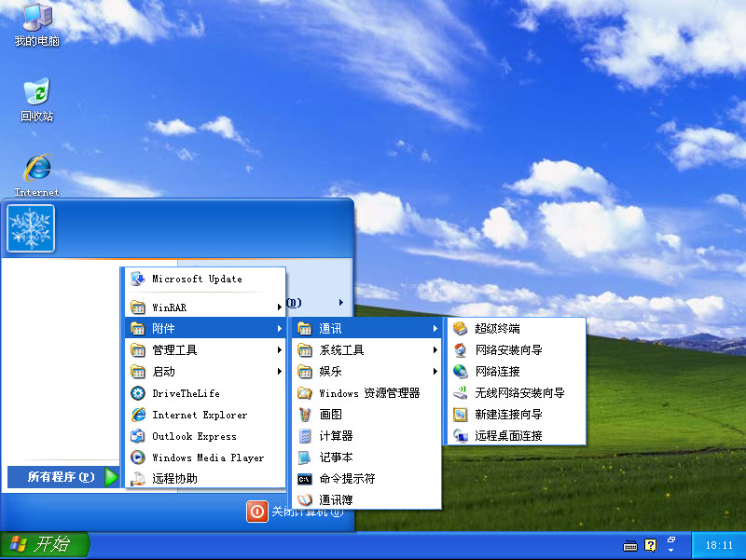This screenshot has width=746, height=560.
Task: Open 远程桌面连接 remote desktop
Action: pos(517,435)
